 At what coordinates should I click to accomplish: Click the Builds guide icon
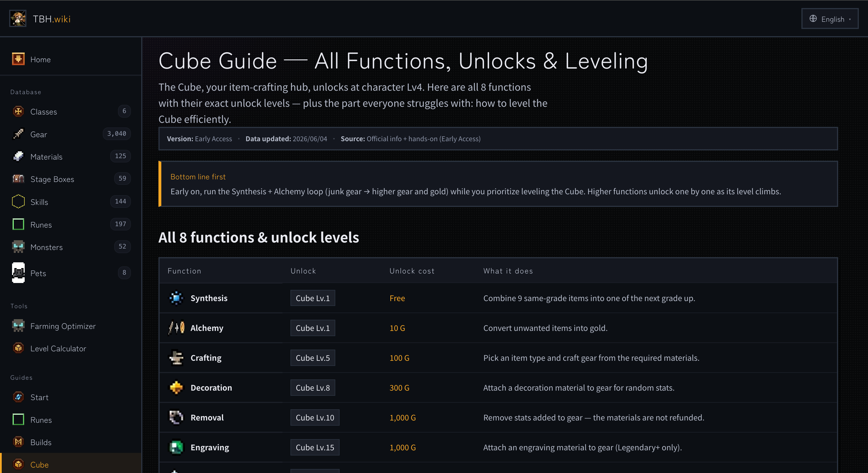(x=18, y=442)
